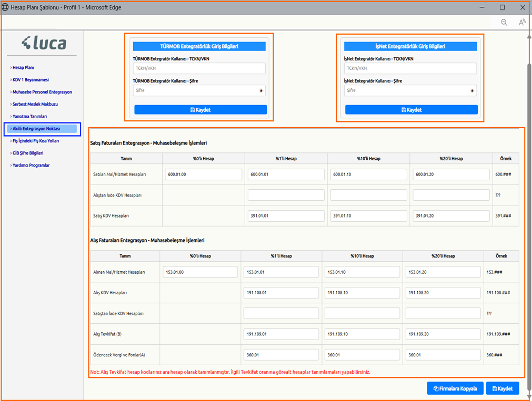Click Firmalara Kopyala button
This screenshot has height=401, width=532.
point(455,388)
